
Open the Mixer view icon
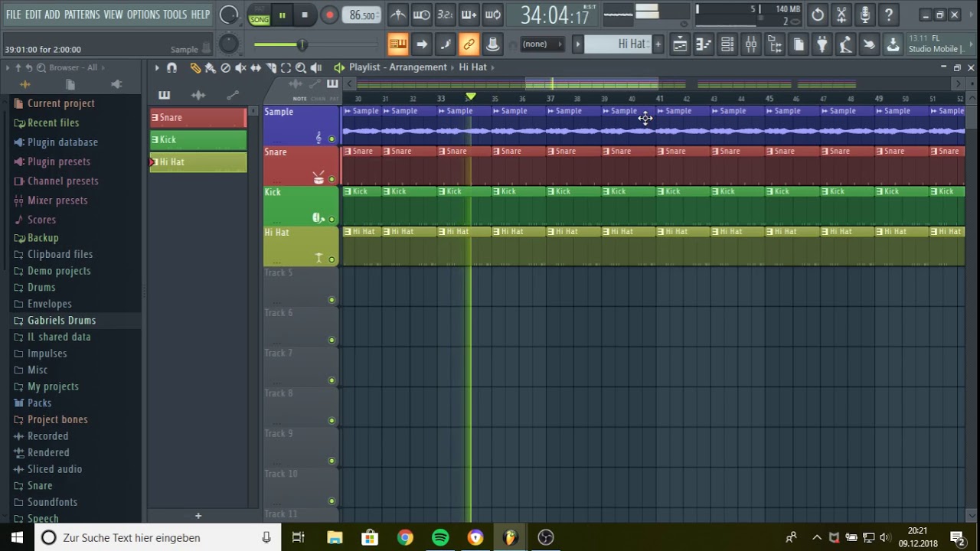pos(751,44)
